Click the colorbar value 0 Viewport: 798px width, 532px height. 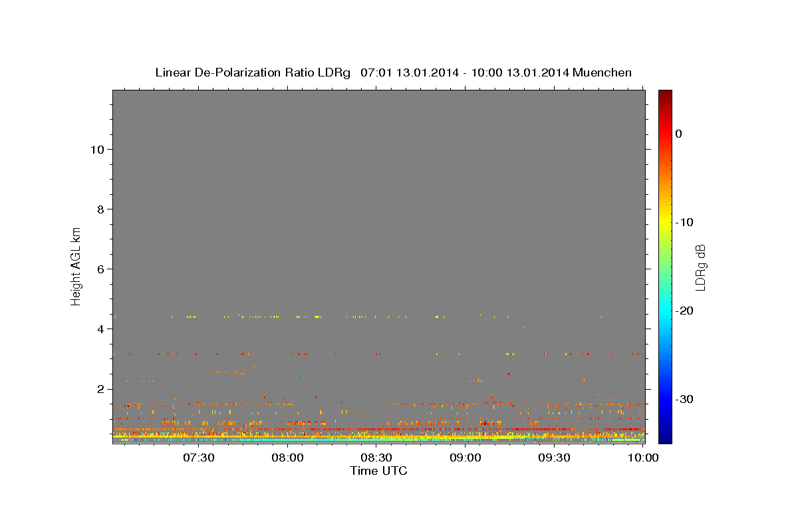[679, 134]
